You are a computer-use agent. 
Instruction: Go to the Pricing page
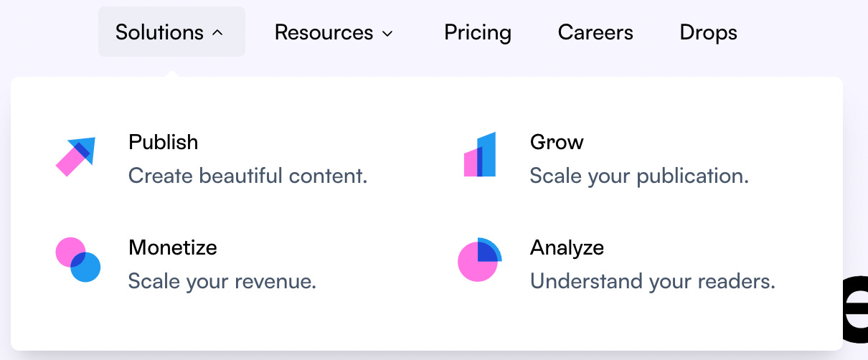click(x=478, y=32)
